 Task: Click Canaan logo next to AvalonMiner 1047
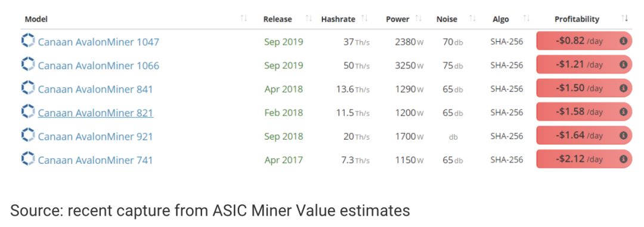(28, 41)
